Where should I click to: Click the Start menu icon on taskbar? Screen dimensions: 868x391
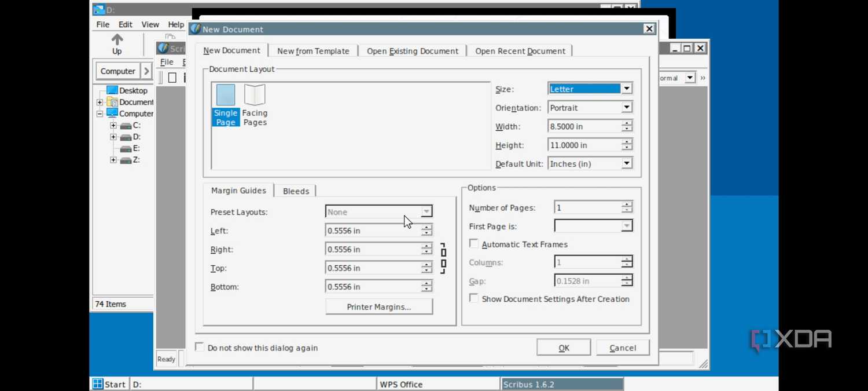point(98,384)
